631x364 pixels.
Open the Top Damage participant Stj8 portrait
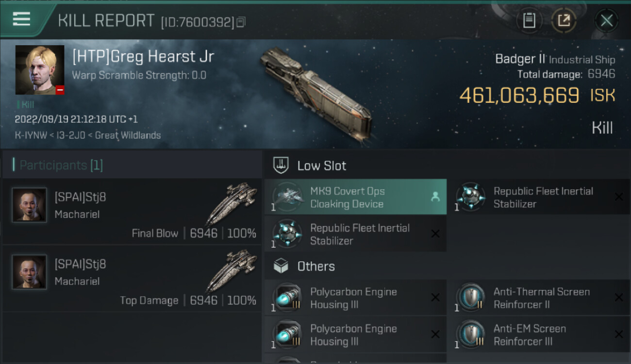[29, 272]
